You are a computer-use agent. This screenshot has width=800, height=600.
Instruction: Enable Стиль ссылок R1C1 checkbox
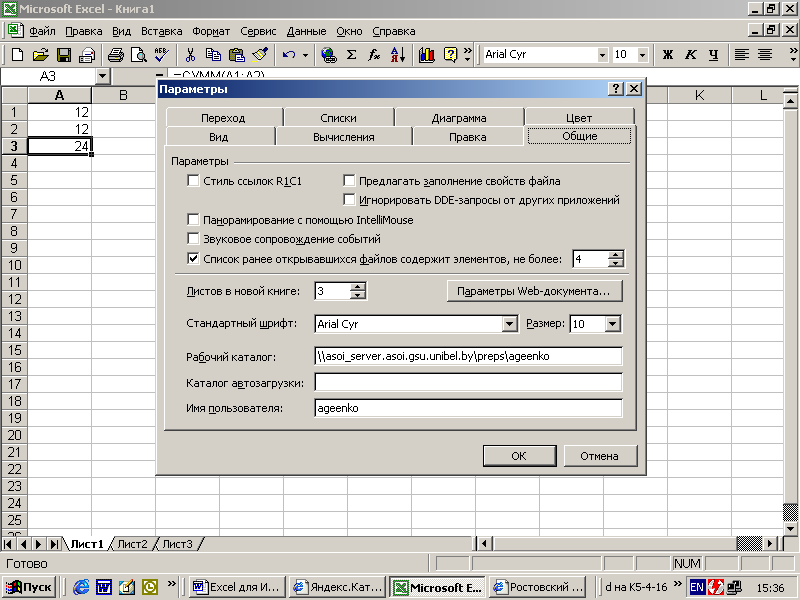pyautogui.click(x=193, y=181)
